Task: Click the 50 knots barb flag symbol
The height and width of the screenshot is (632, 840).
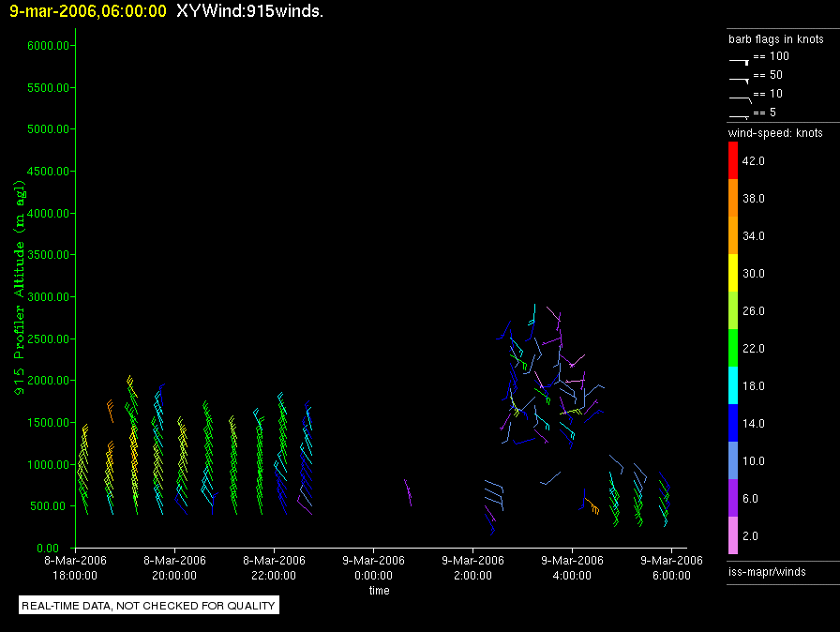Action: [740, 81]
